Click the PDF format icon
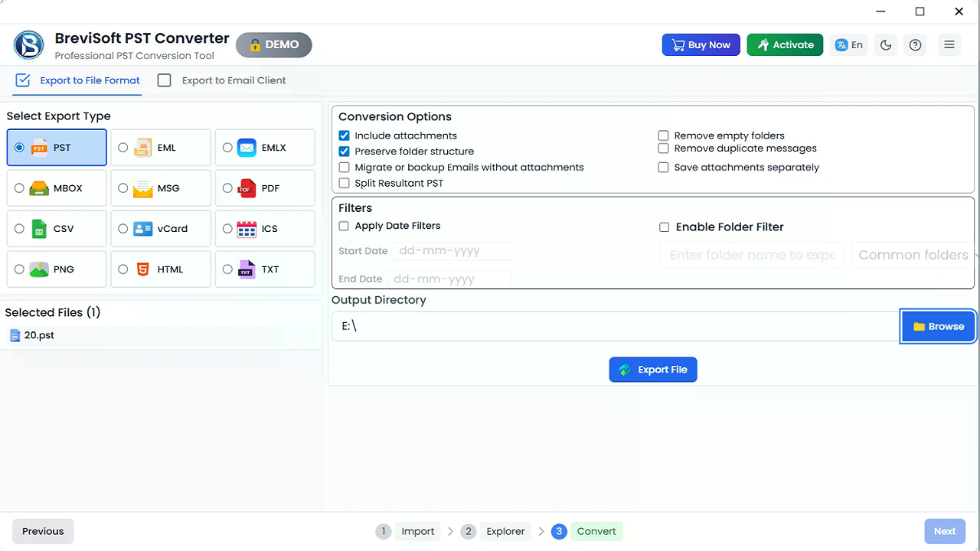Screen dimensions: 980x551 point(247,188)
